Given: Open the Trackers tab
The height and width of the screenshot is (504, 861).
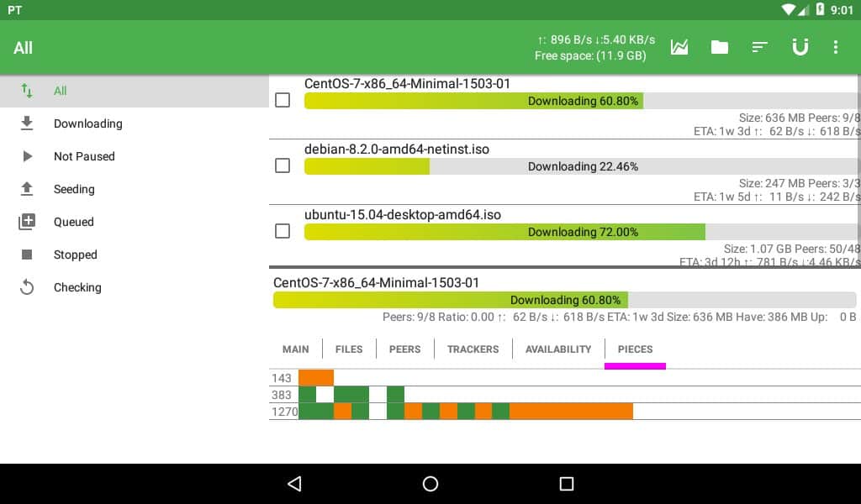Looking at the screenshot, I should pos(473,349).
